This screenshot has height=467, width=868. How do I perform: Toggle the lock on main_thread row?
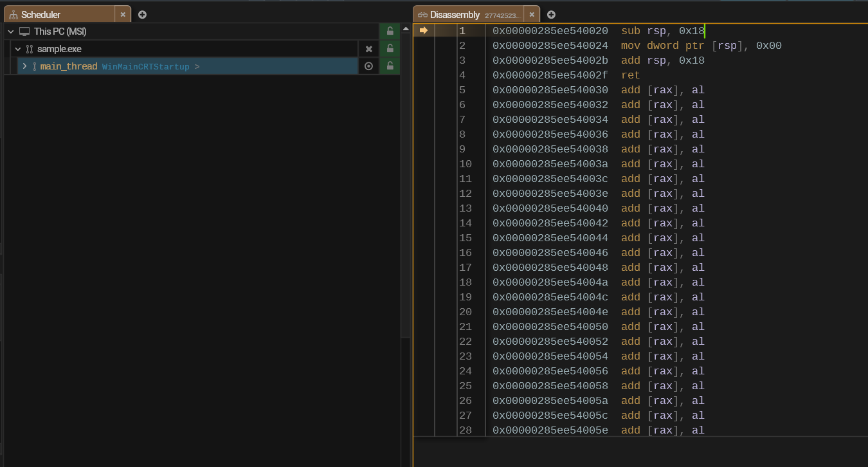pos(390,66)
